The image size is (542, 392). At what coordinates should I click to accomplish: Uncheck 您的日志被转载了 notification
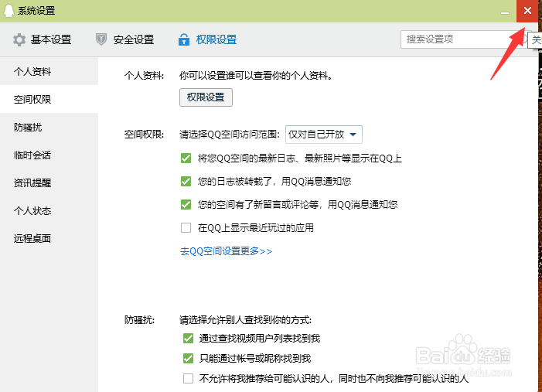(186, 182)
